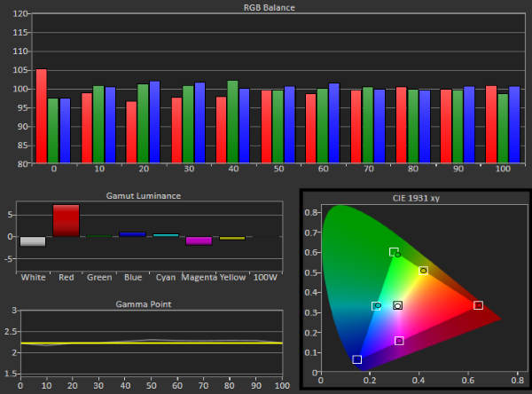Click the Green label under Gamut Luminance

pos(99,277)
